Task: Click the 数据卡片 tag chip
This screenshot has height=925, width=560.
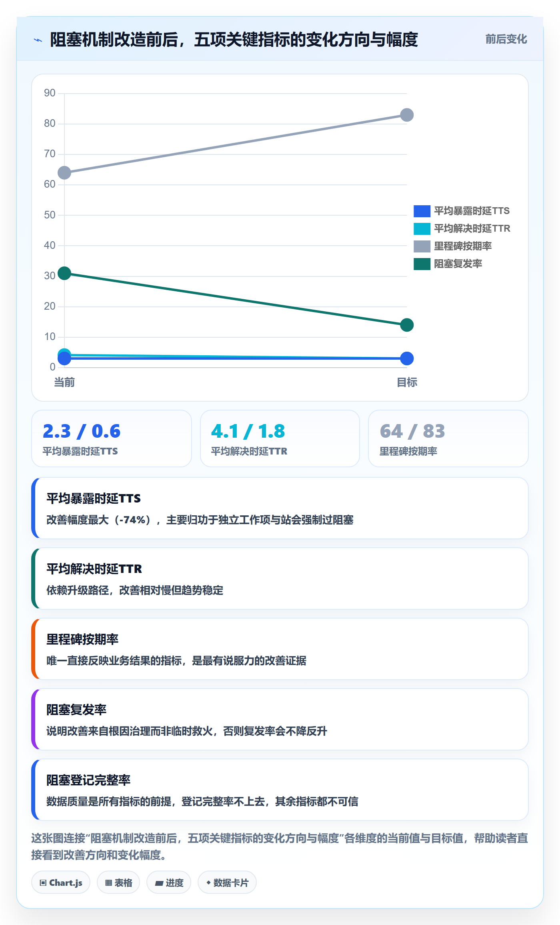Action: [x=227, y=882]
